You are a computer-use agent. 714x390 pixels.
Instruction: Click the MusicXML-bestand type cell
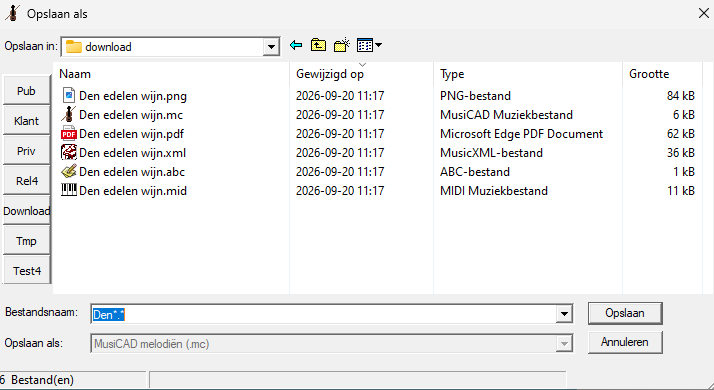[x=491, y=153]
